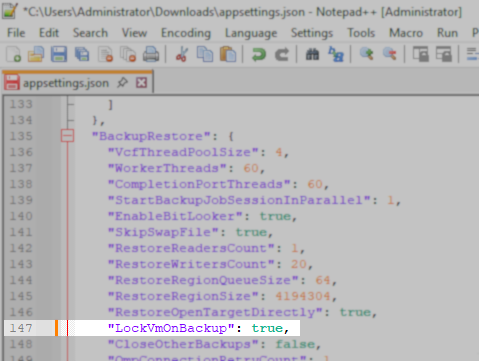Undo the last edit with the green arrow
Viewport: 479px width, 361px height.
259,54
